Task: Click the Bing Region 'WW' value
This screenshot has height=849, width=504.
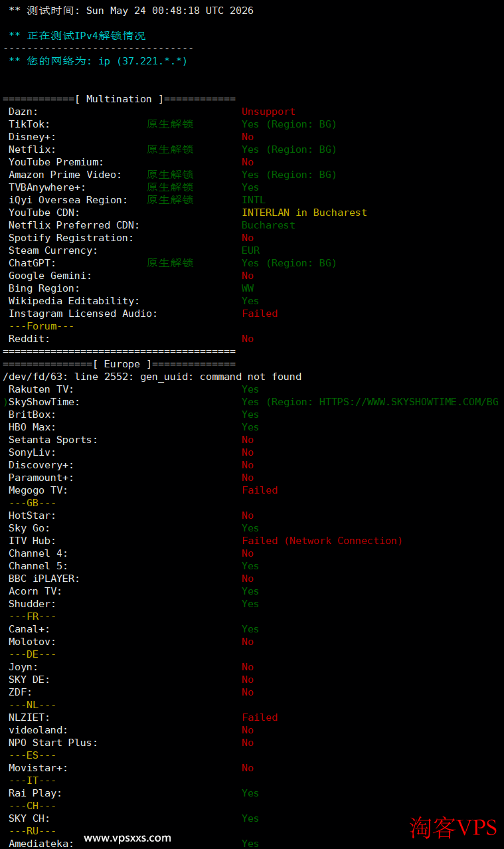Action: (x=248, y=288)
